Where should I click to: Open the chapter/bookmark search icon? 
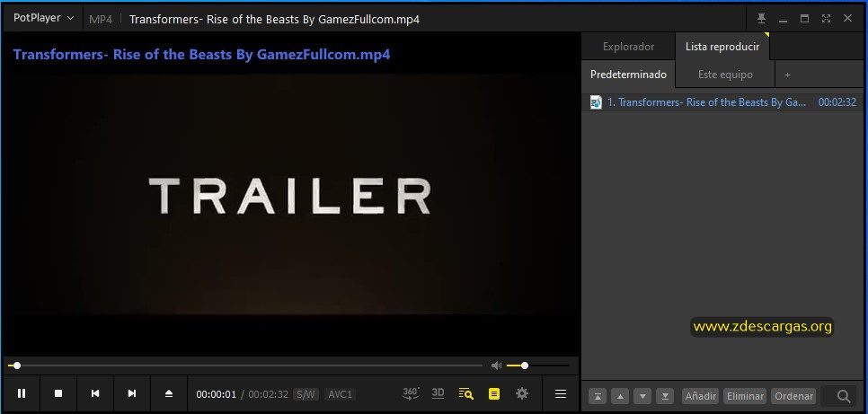(x=466, y=393)
